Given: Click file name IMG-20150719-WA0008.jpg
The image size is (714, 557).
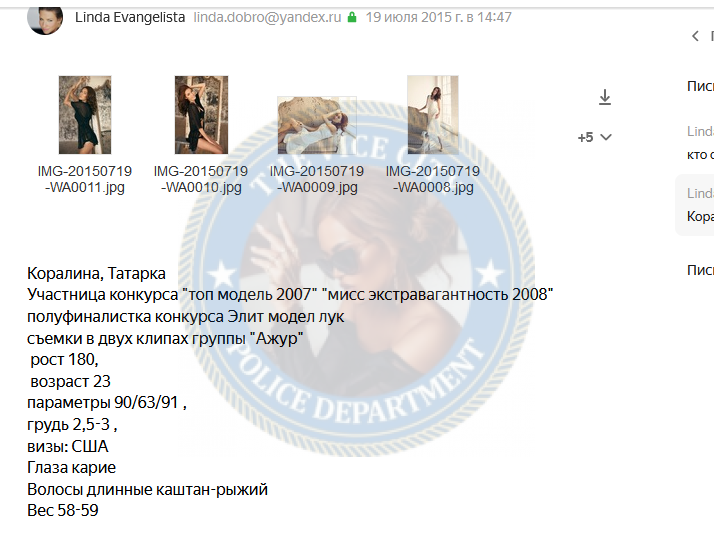Looking at the screenshot, I should click(x=433, y=179).
